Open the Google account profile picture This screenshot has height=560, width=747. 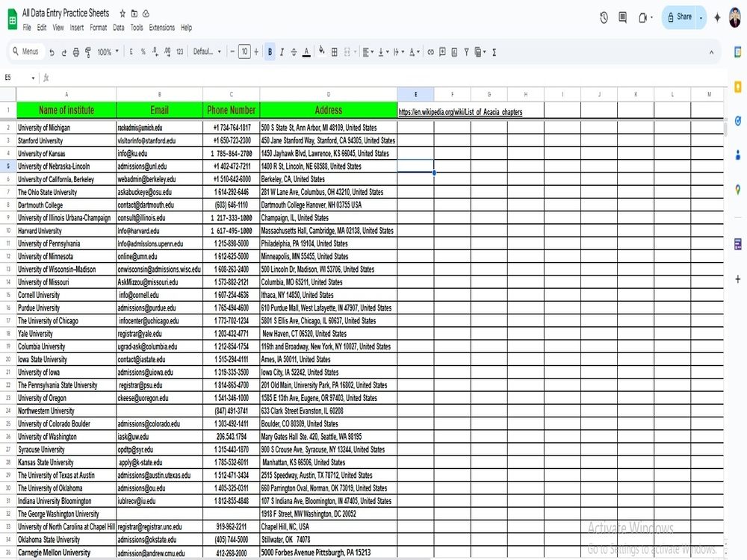pos(736,18)
